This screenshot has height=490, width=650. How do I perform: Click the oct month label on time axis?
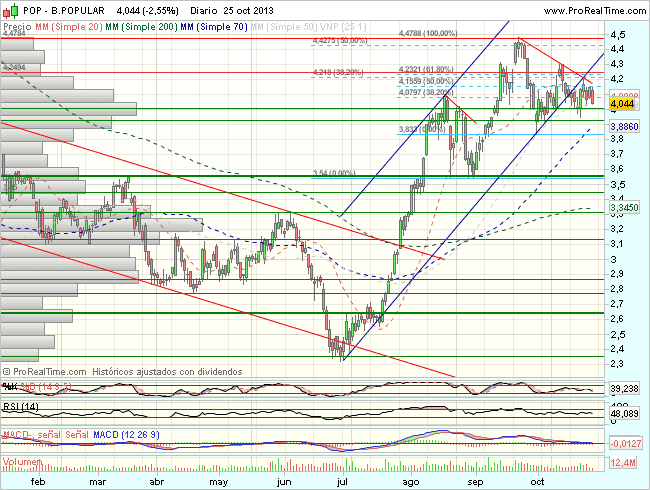[538, 482]
